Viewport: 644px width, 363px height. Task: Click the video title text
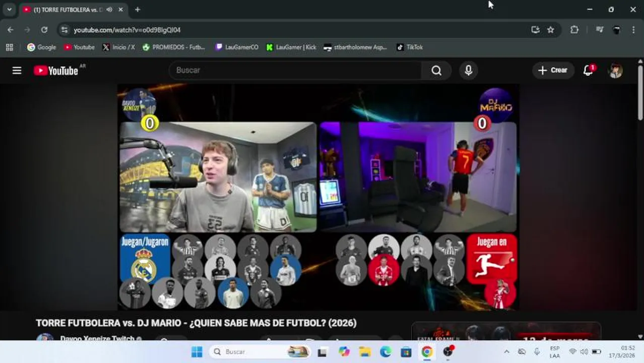tap(196, 323)
